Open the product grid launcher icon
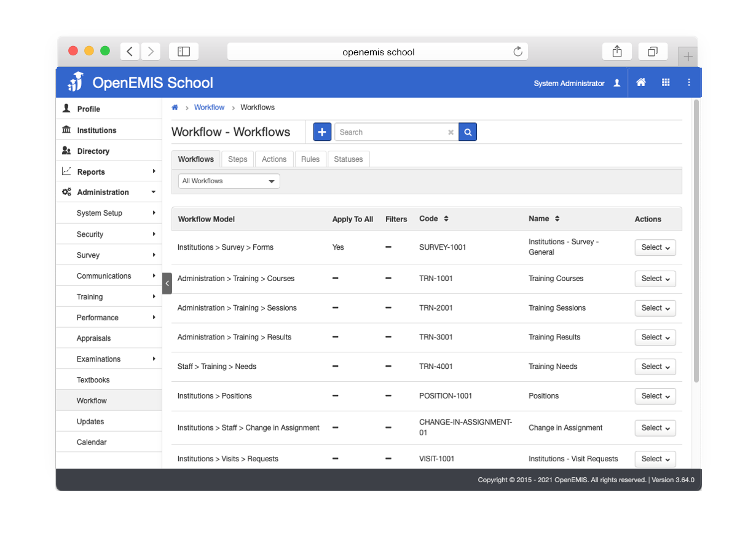 coord(666,82)
